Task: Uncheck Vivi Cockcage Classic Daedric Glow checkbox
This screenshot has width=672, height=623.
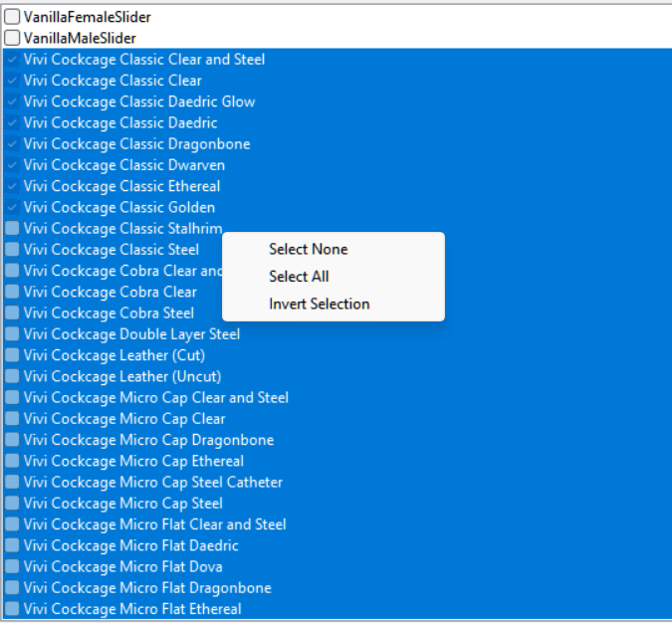Action: pyautogui.click(x=12, y=102)
